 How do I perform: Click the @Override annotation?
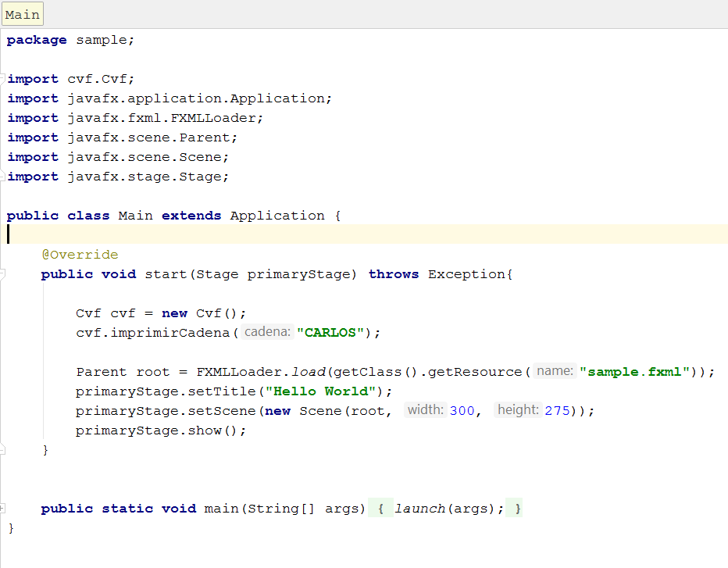click(x=80, y=255)
